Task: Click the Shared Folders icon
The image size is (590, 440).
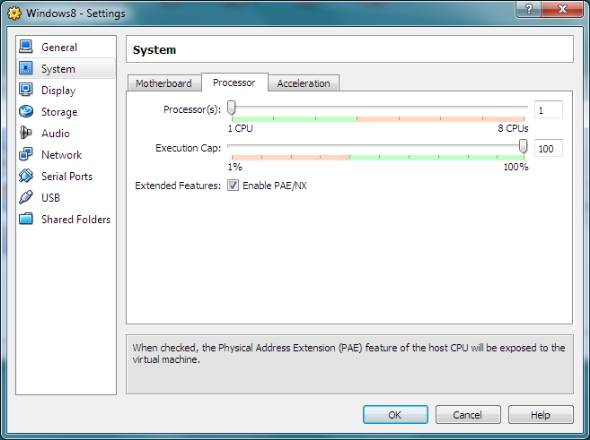Action: (x=26, y=219)
